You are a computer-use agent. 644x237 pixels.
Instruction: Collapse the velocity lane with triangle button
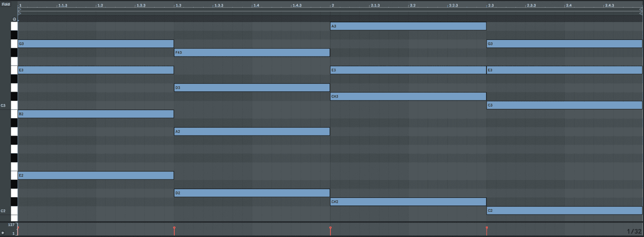coord(3,233)
